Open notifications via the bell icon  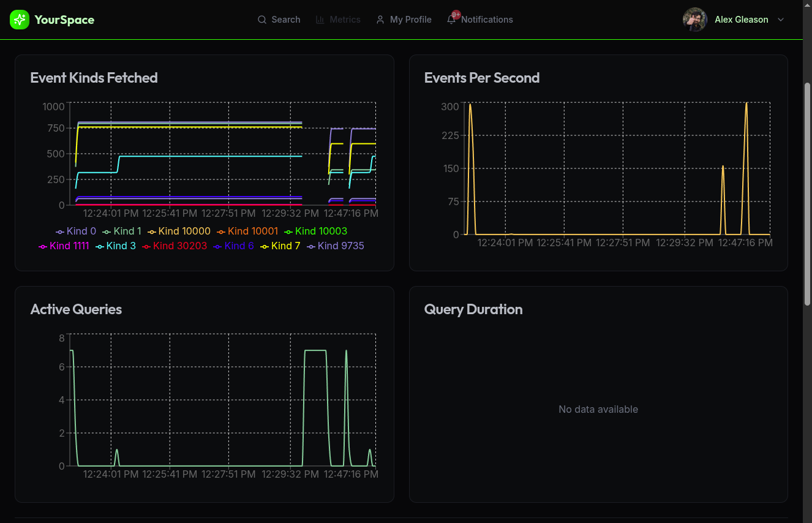pyautogui.click(x=451, y=20)
